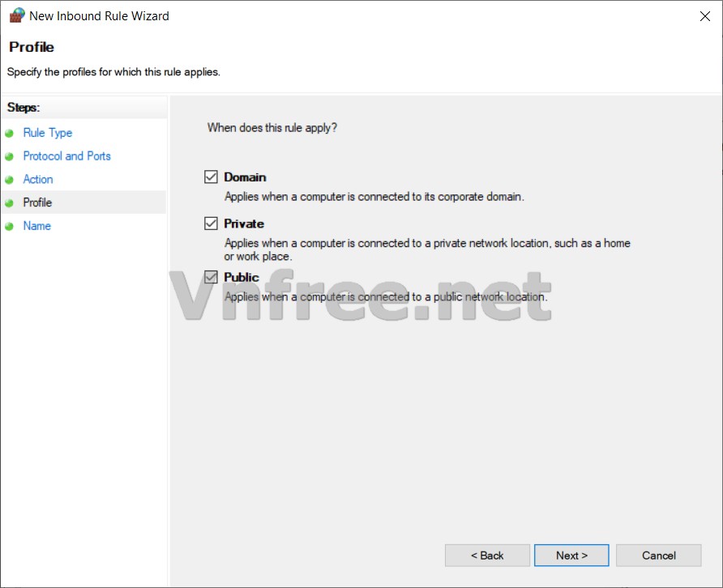Screen dimensions: 723x588
Task: Click the green bullet beside Protocol and Ports
Action: tap(10, 157)
